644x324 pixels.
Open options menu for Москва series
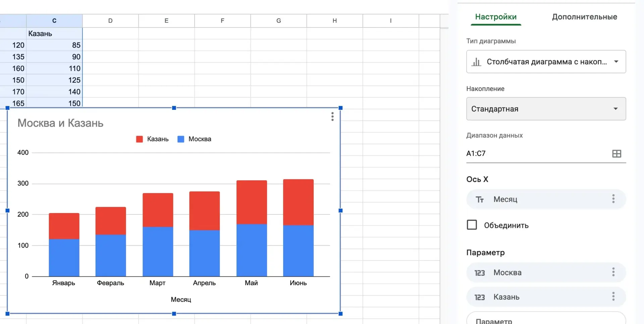click(x=613, y=272)
